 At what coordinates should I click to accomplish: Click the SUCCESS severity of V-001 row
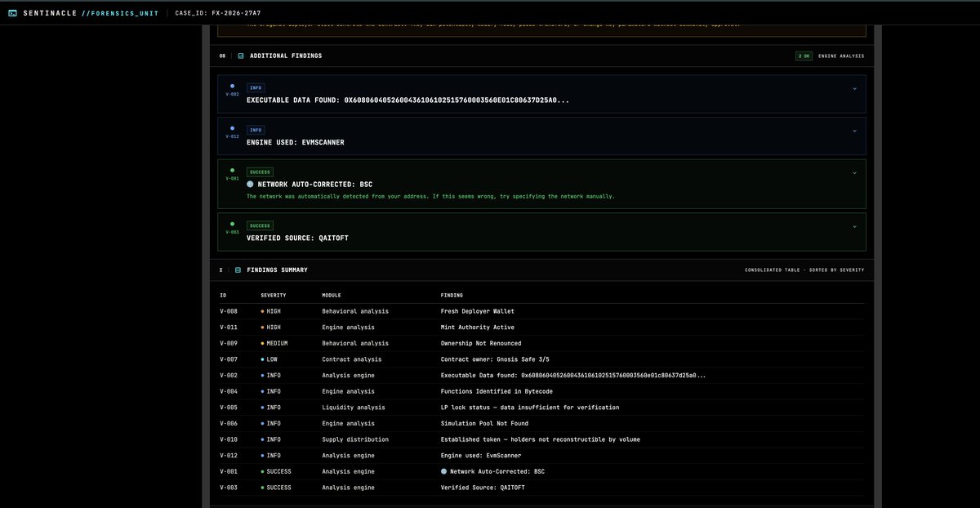point(276,471)
